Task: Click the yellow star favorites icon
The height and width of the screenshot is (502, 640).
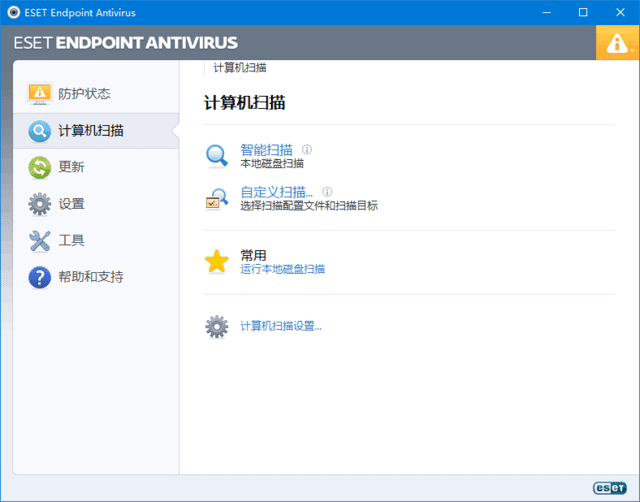Action: [217, 262]
